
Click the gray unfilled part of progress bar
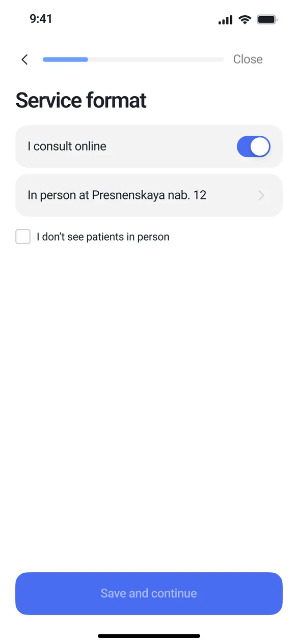pos(156,60)
